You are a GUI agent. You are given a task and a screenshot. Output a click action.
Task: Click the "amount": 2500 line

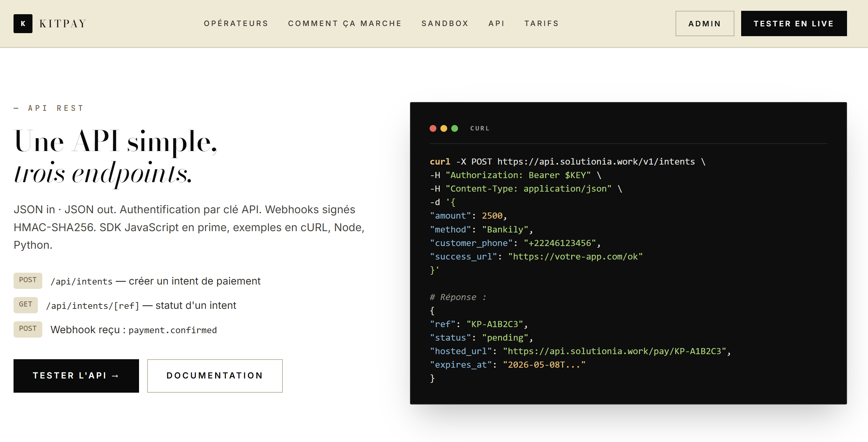[x=468, y=216]
